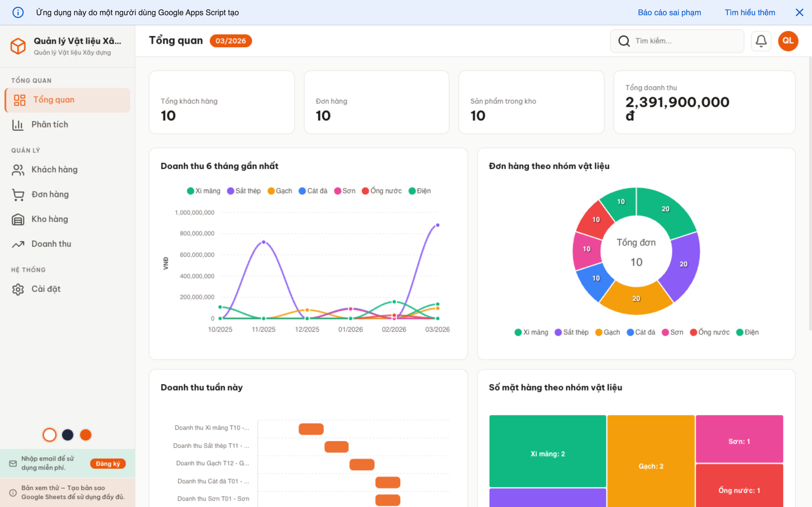Click the Cài đặt gear icon
Viewport: 812px width, 507px height.
click(18, 289)
